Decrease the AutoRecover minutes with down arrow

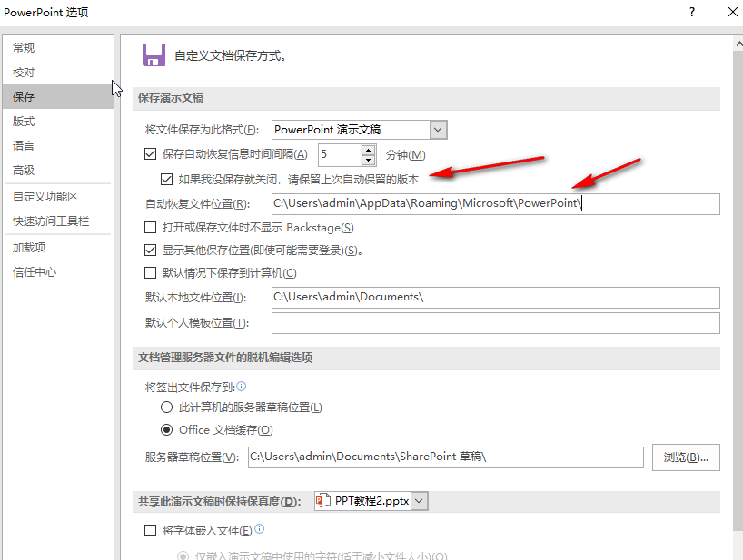pos(369,161)
